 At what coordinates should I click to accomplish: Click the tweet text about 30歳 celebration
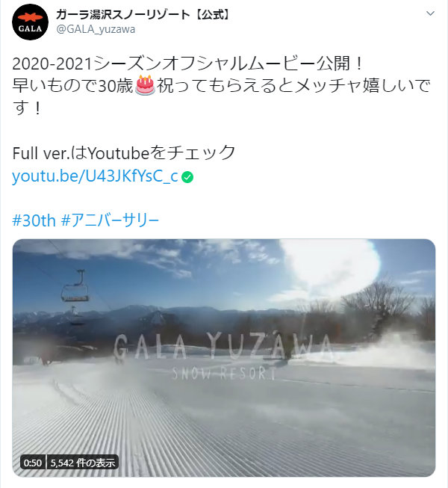(x=221, y=96)
